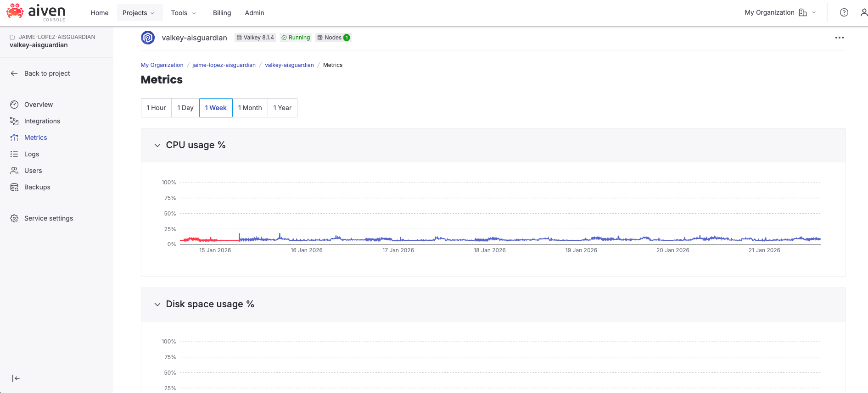Open valkey-aisguardian breadcrumb link
This screenshot has width=868, height=393.
pyautogui.click(x=289, y=65)
